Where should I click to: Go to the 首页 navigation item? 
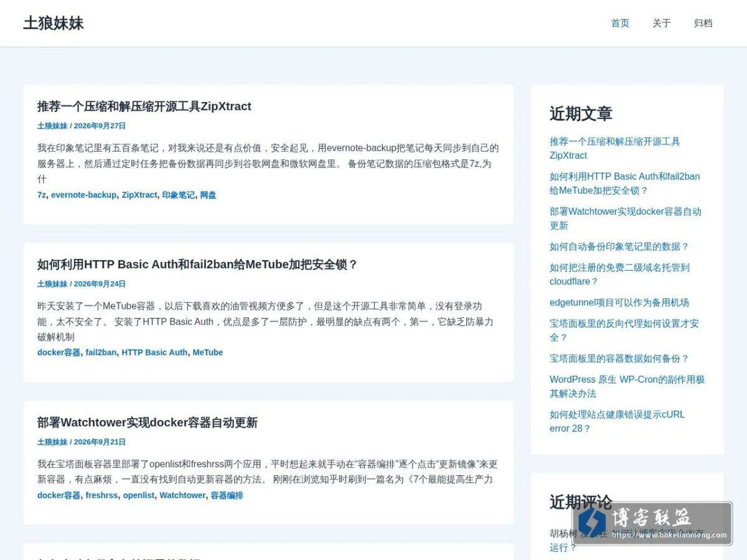pyautogui.click(x=620, y=23)
